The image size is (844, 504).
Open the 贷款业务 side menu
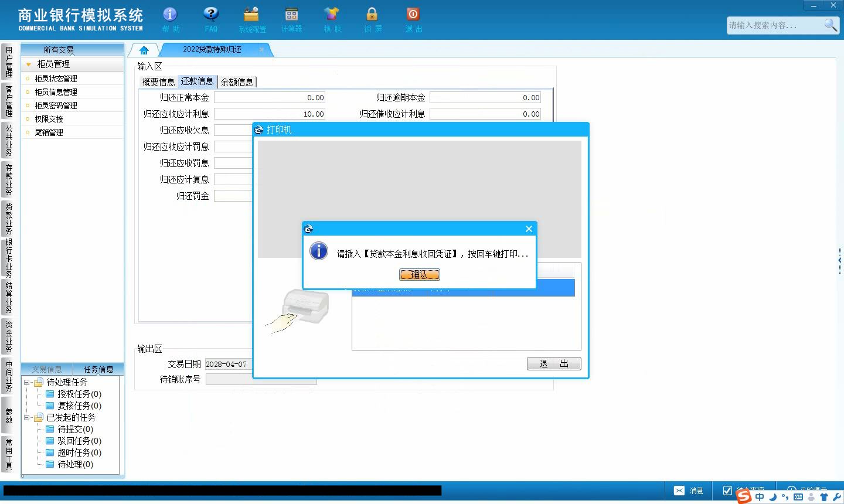(8, 219)
